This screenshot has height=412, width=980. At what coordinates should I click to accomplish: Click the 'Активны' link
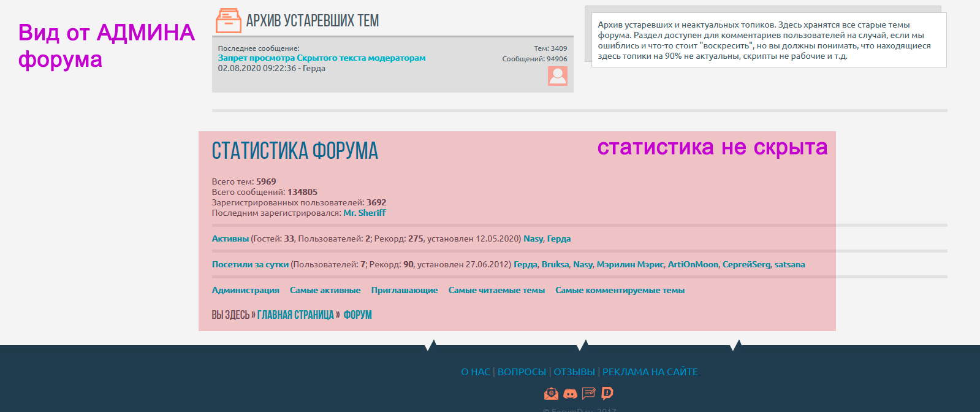tap(230, 238)
